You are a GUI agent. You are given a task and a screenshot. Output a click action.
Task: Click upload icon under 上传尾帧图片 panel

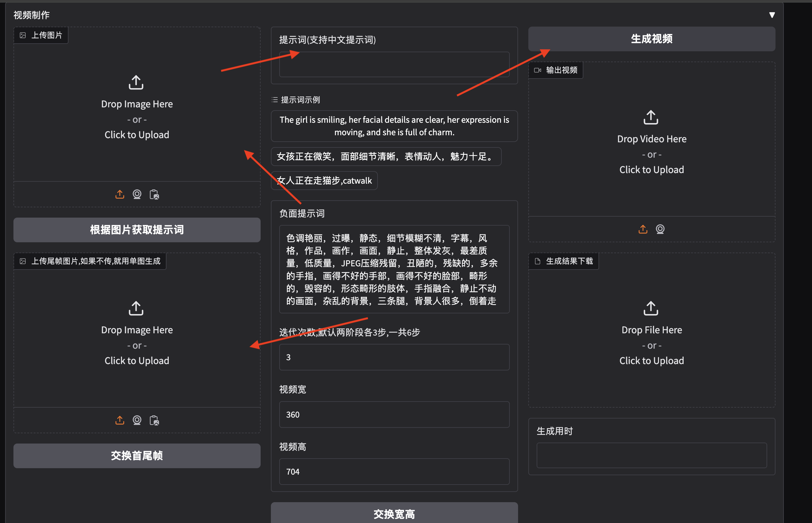pyautogui.click(x=120, y=420)
